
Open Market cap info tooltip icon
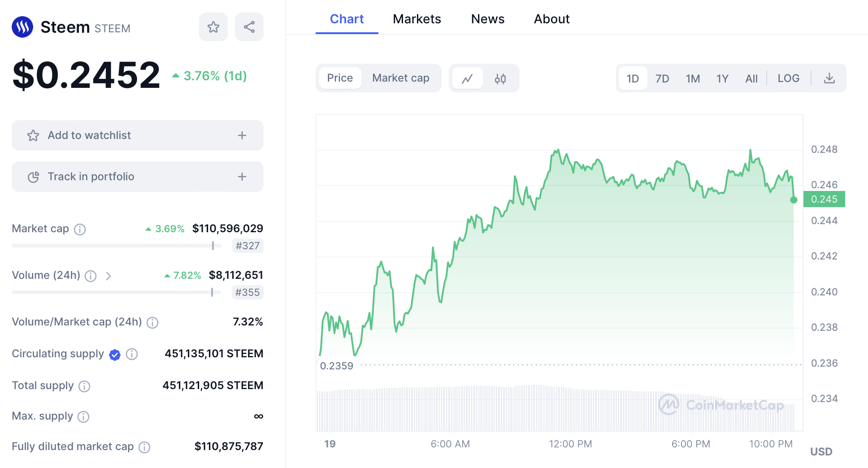(x=80, y=230)
